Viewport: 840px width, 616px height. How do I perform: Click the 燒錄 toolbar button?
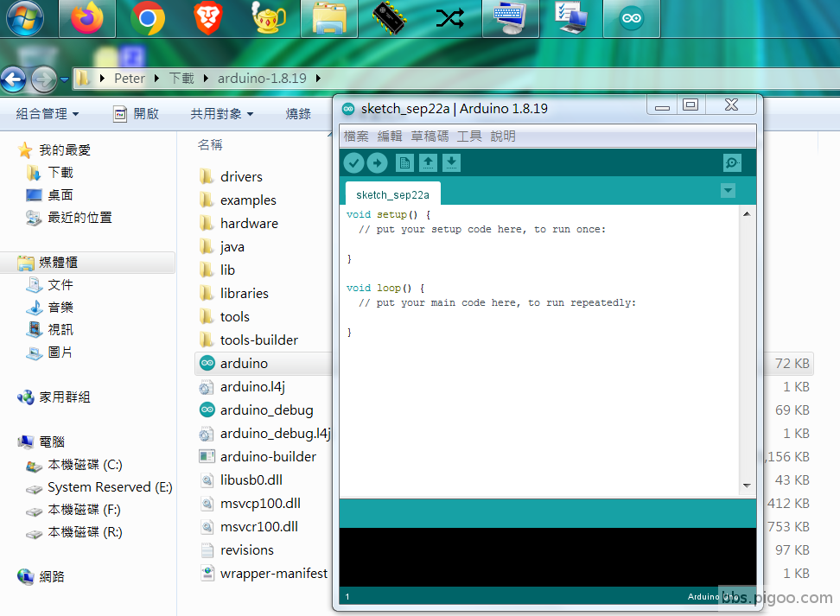(x=298, y=113)
